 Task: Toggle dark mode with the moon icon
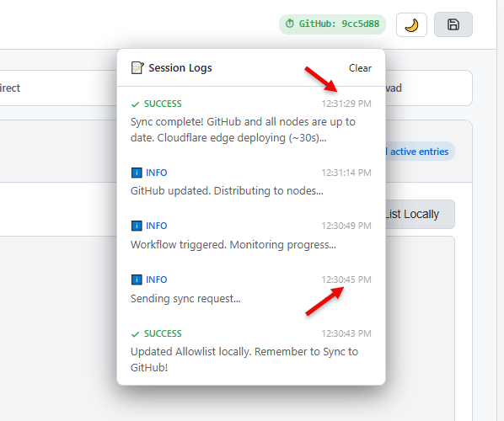[411, 24]
